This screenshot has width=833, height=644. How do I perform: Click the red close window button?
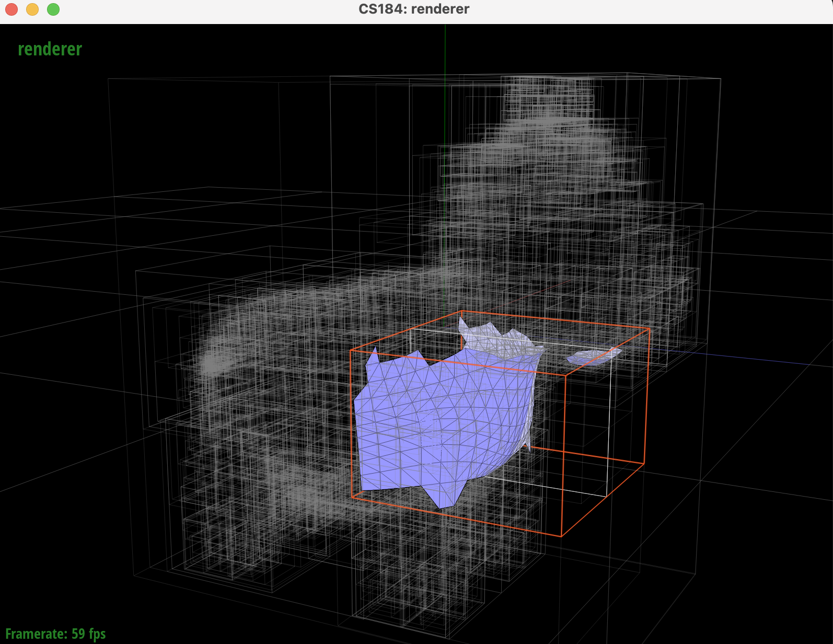click(11, 9)
